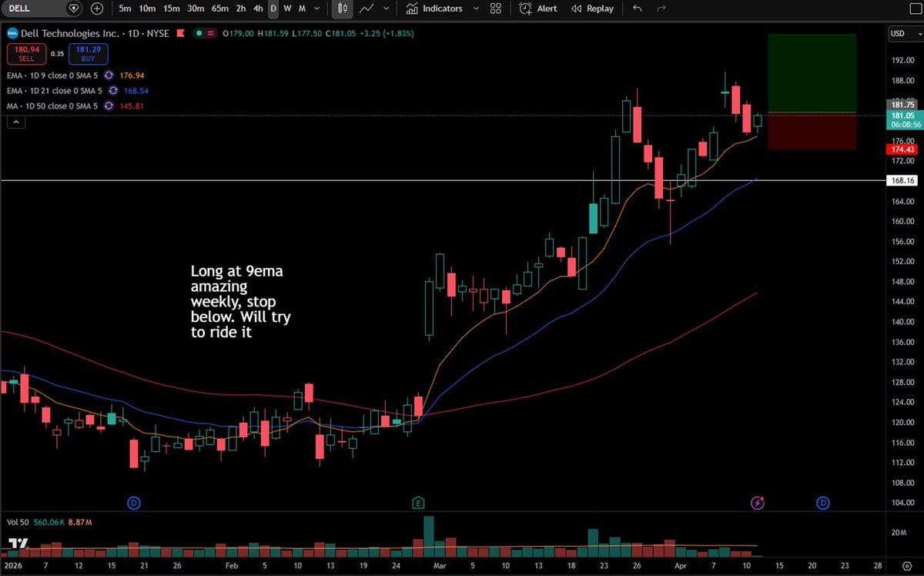The image size is (924, 576).
Task: Select the red stop zone of long position
Action: coord(812,131)
